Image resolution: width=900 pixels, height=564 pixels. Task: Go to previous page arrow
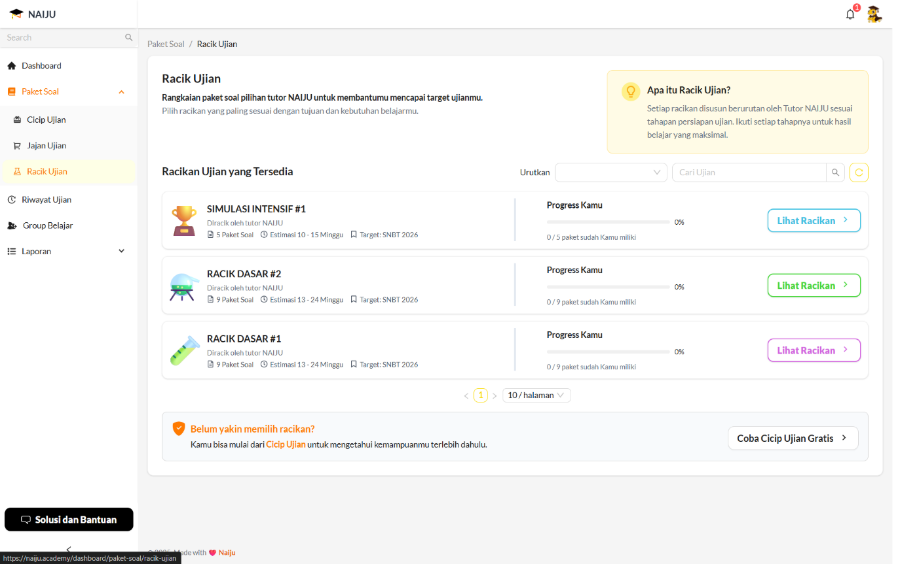click(466, 395)
